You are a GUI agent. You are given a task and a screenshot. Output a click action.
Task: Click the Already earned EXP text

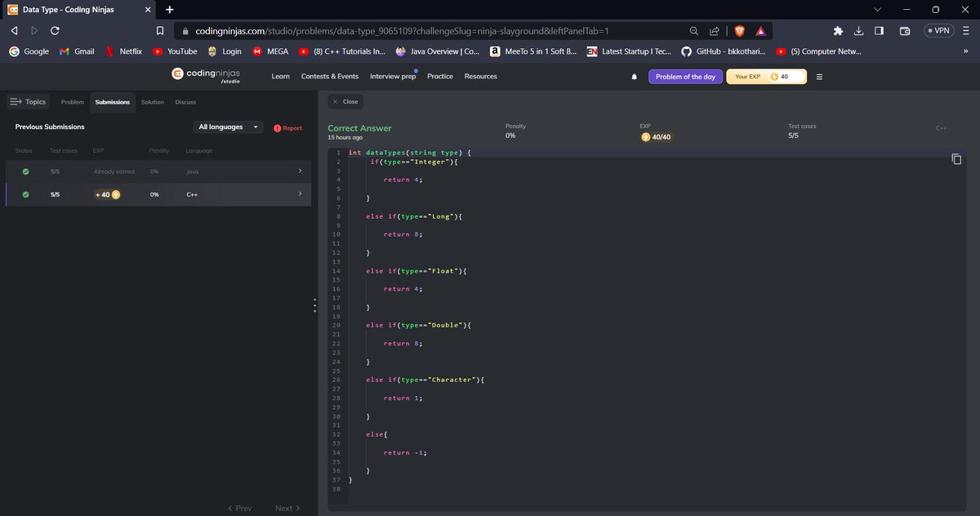coord(114,171)
